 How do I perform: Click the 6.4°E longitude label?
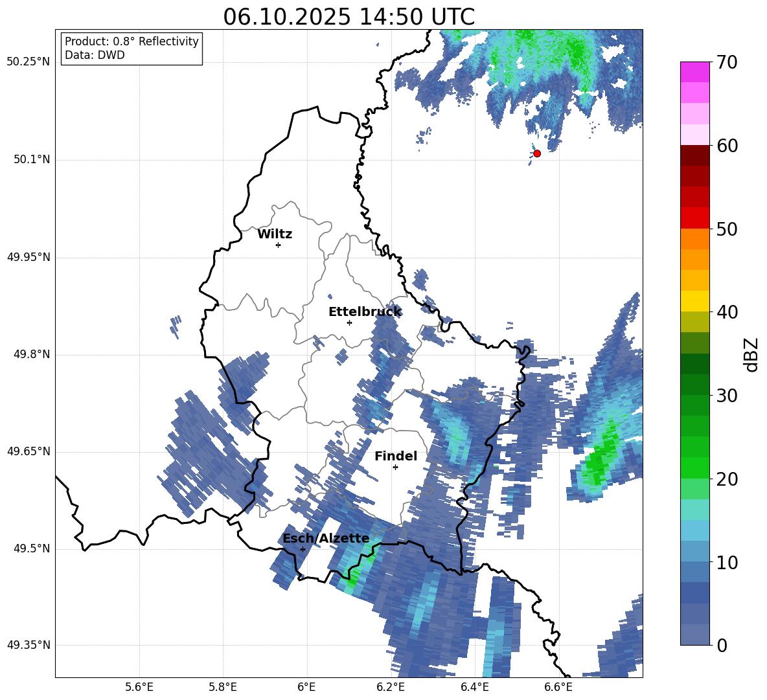[474, 687]
